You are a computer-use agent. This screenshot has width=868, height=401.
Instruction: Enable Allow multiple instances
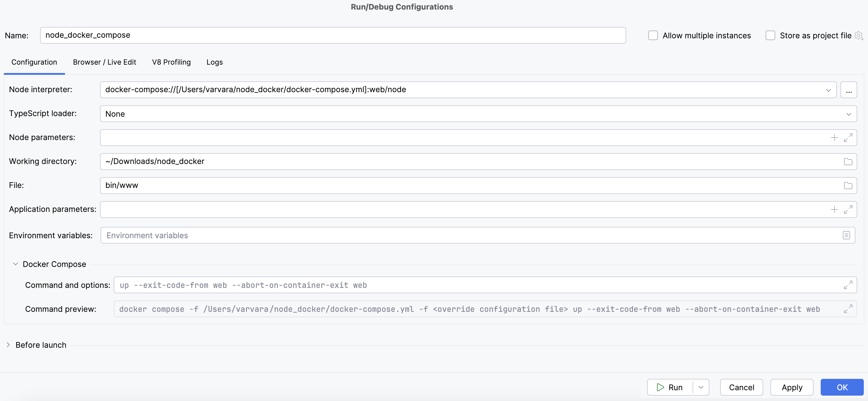point(653,35)
